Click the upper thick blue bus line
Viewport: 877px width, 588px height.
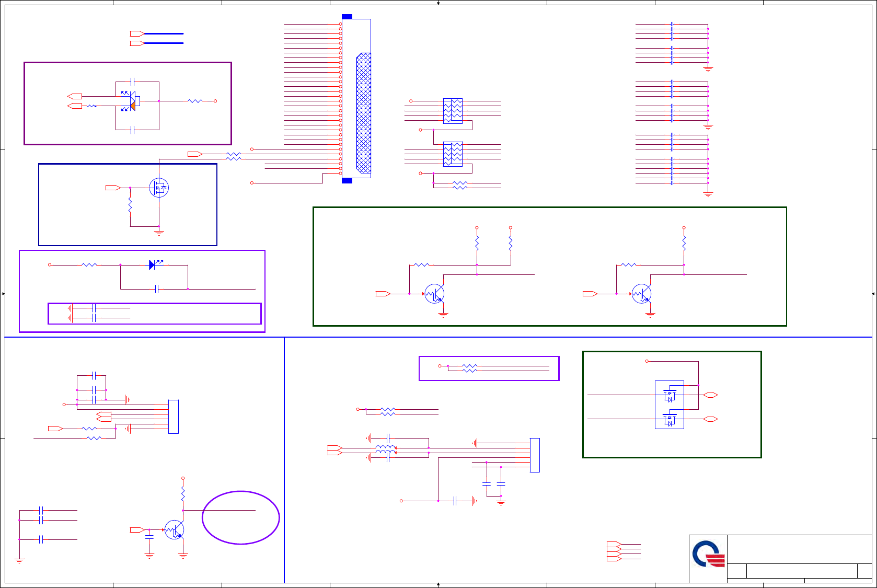164,33
